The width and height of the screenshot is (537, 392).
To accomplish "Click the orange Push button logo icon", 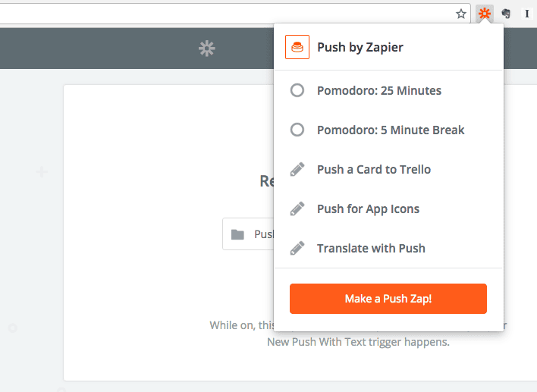I will [x=297, y=47].
